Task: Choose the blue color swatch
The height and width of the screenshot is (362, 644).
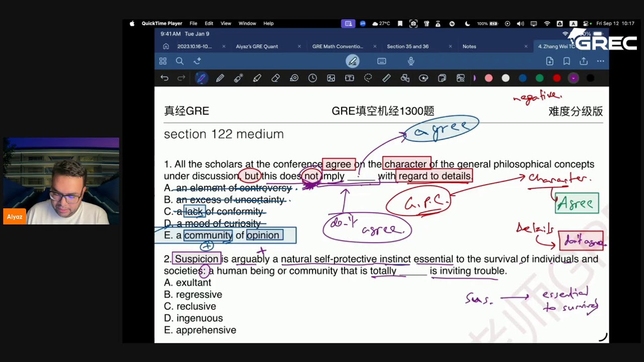Action: [523, 78]
